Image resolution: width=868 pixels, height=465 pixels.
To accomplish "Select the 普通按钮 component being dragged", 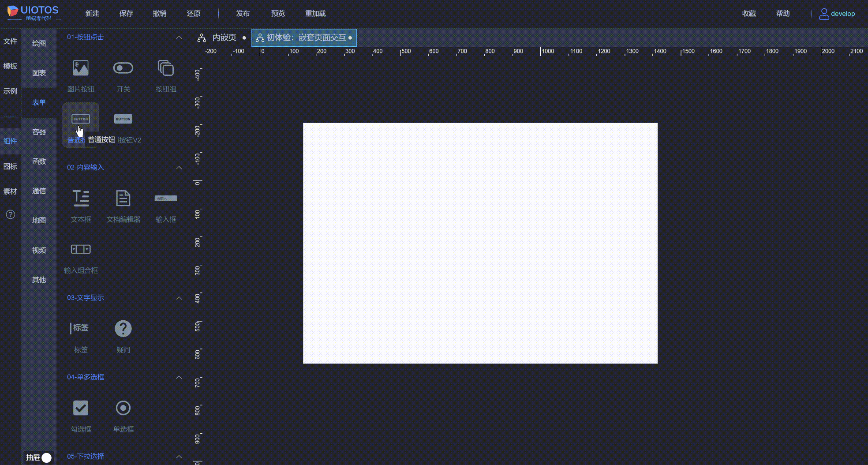I will click(x=81, y=119).
